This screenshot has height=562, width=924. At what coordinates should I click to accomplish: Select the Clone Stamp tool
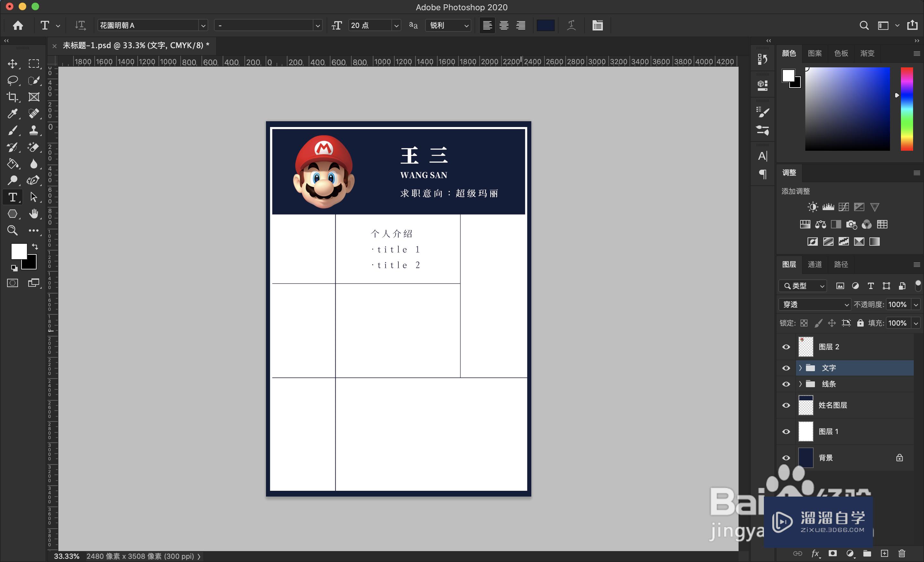coord(34,130)
